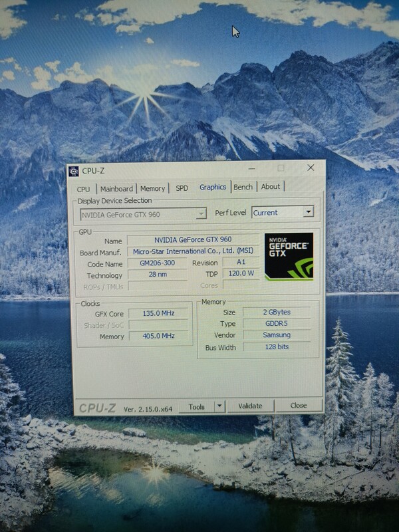The width and height of the screenshot is (399, 532).
Task: Click the memory Type value GDDR5
Action: click(277, 323)
